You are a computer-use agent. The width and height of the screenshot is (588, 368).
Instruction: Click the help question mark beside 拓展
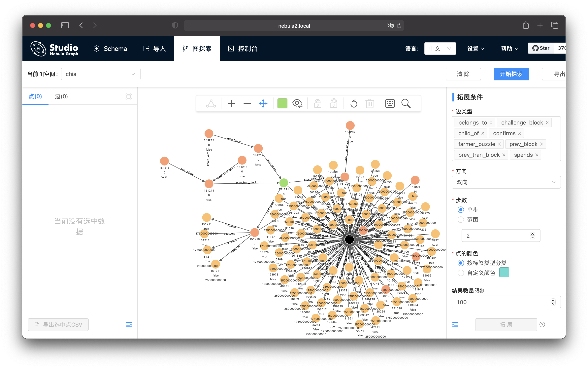pyautogui.click(x=542, y=324)
